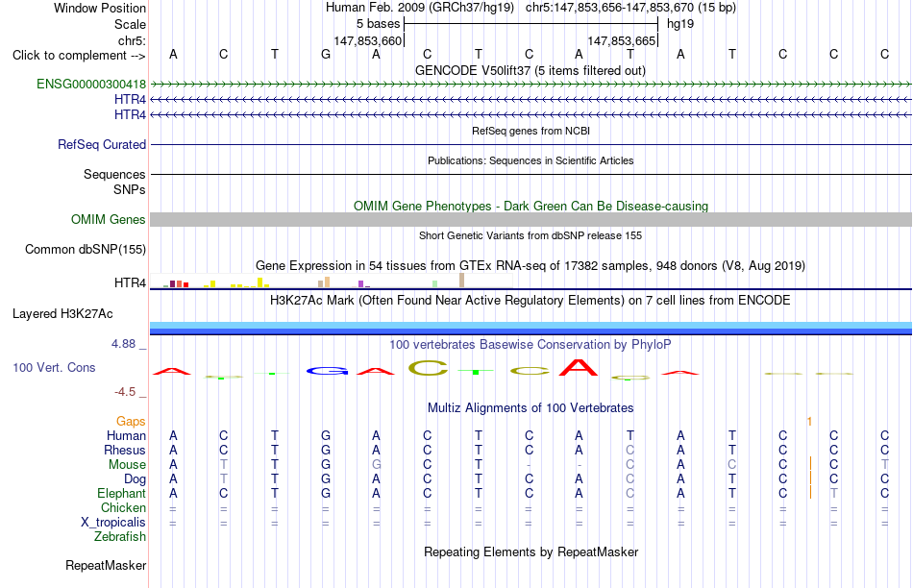This screenshot has height=588, width=913.
Task: Click the 147,853,660 position label
Action: pyautogui.click(x=368, y=40)
